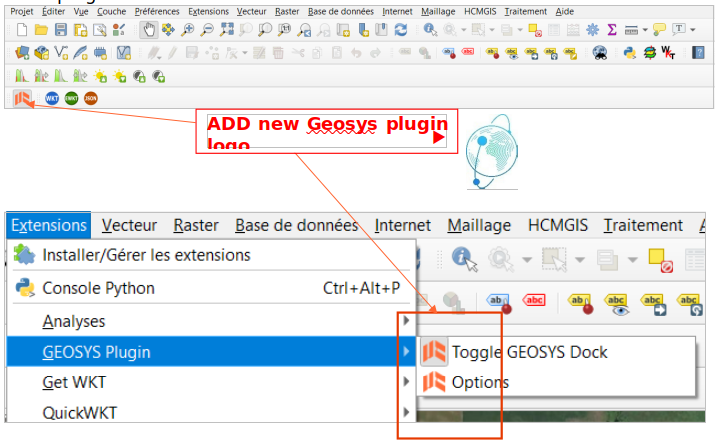Decrease raster contrast icon
Viewport: 716px width, 441px height.
[158, 76]
